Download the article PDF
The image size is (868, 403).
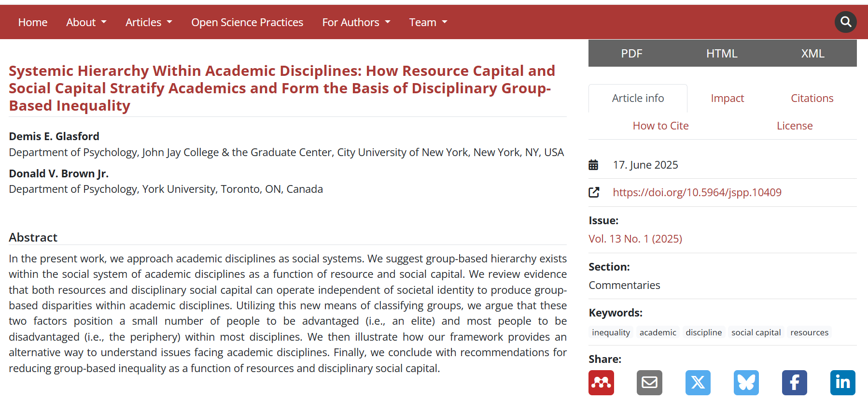(x=631, y=53)
